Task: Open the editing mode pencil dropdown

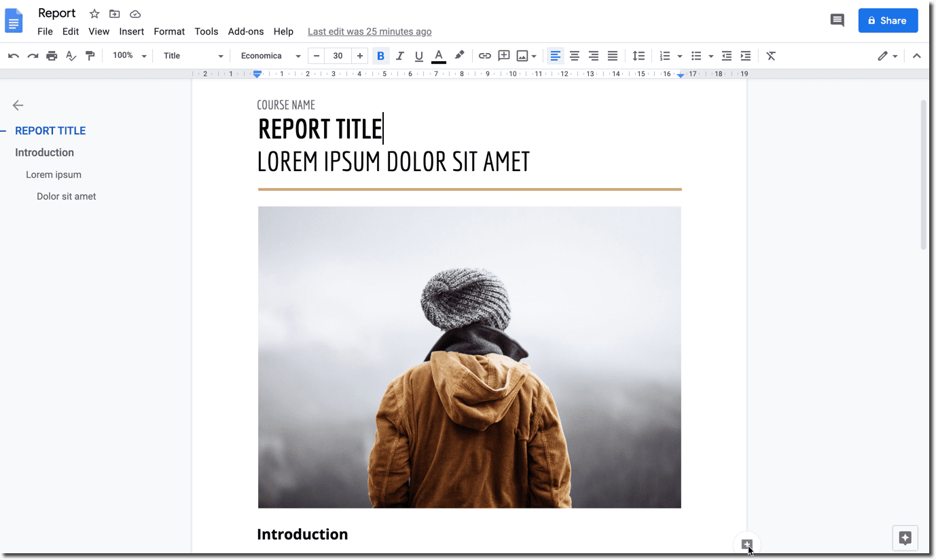Action: [x=887, y=56]
